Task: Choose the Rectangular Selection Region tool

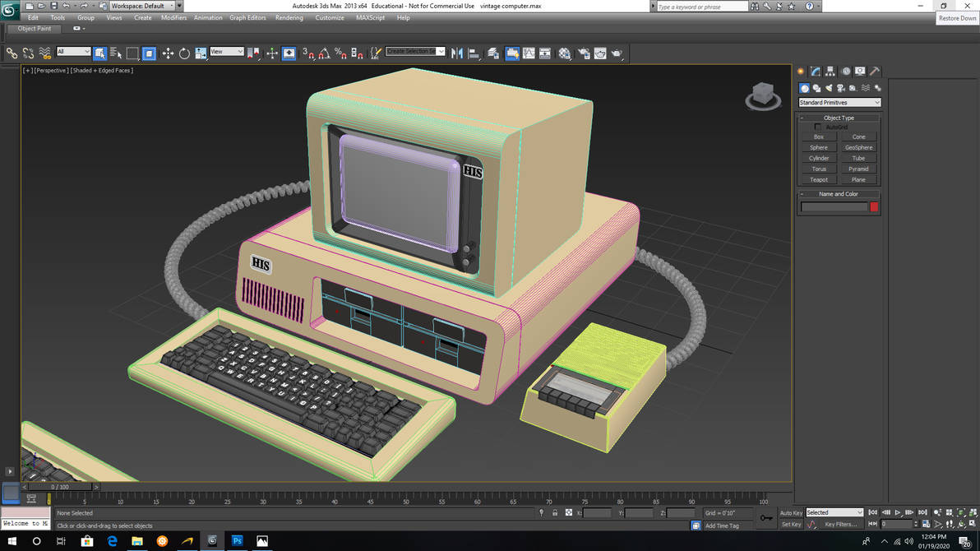Action: pos(132,53)
